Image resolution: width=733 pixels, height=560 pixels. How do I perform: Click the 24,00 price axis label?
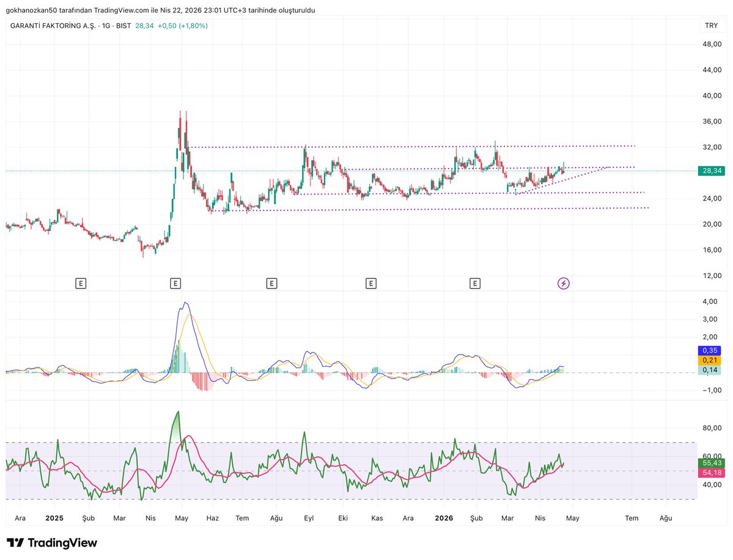pyautogui.click(x=712, y=198)
